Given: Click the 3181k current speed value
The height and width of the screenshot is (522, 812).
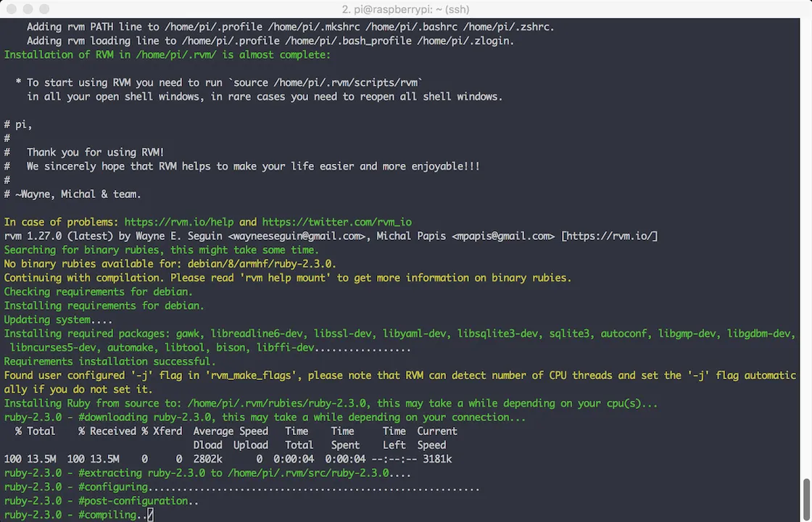Looking at the screenshot, I should [437, 460].
